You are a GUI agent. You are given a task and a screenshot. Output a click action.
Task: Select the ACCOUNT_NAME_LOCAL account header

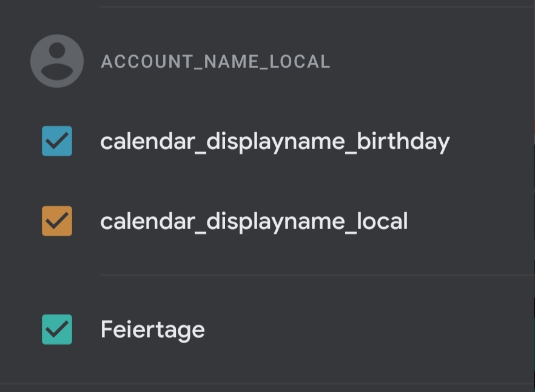(x=215, y=62)
